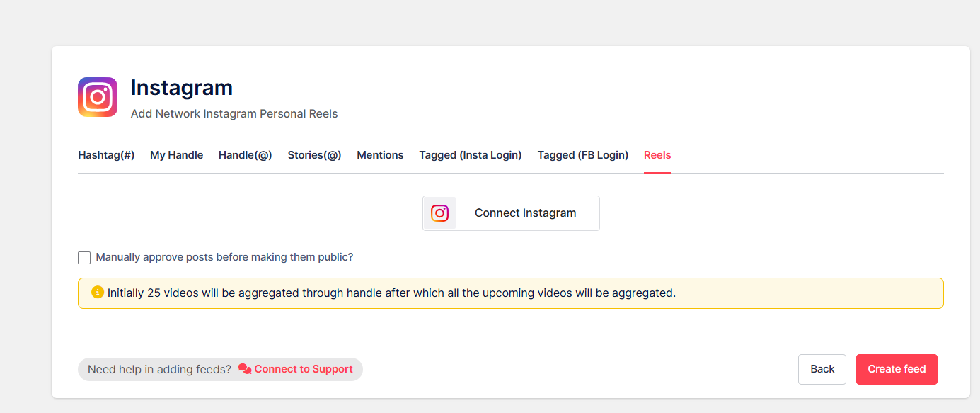980x413 pixels.
Task: Switch to the Tagged (FB Login) tab
Action: click(582, 154)
